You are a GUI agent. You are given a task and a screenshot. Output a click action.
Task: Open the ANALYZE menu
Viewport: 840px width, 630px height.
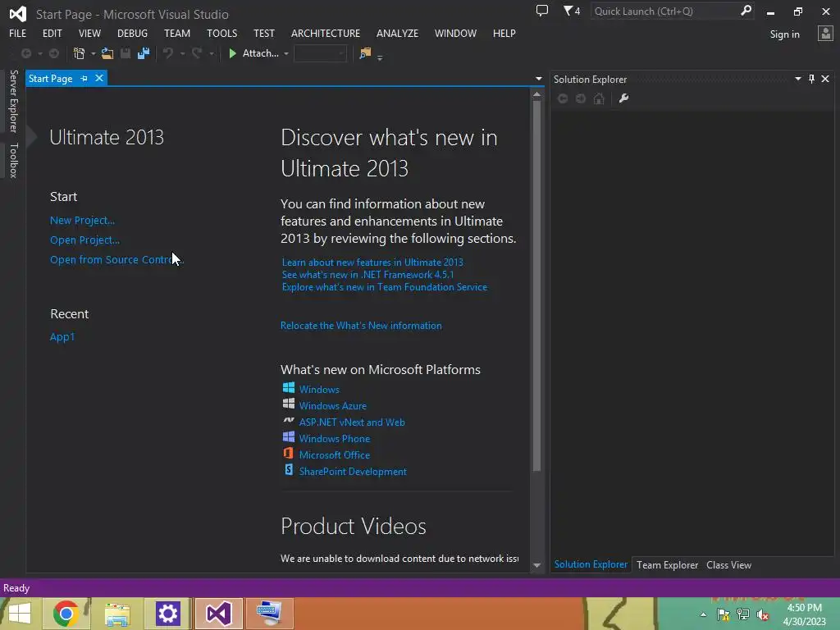[398, 33]
